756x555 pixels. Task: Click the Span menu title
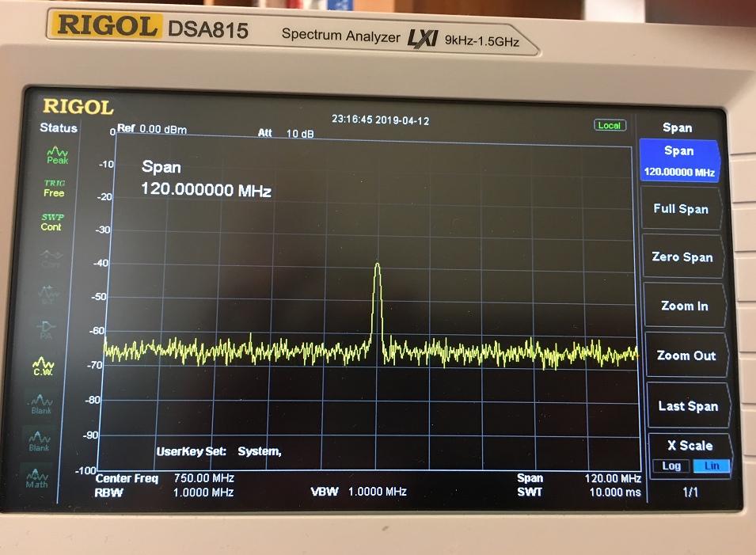pos(678,127)
